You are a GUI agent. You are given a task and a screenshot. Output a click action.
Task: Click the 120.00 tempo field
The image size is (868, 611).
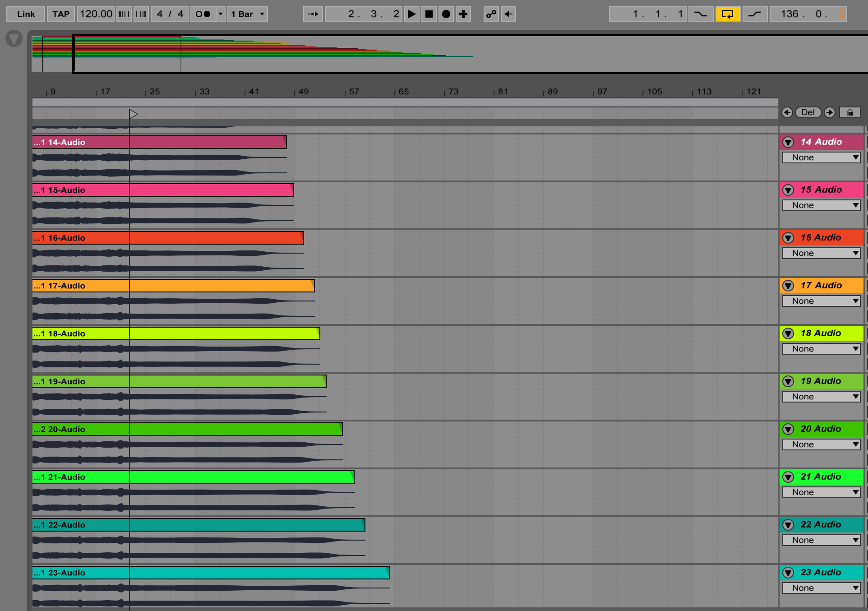point(96,14)
